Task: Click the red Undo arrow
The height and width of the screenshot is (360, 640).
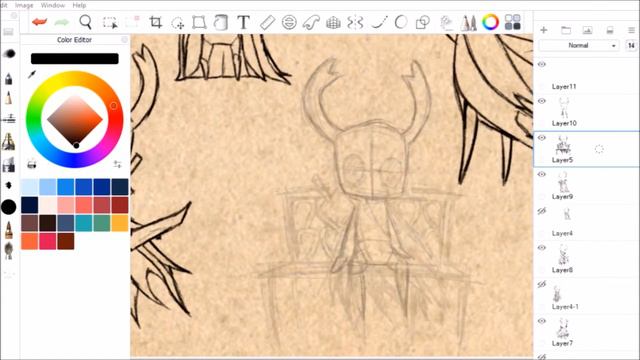Action: point(40,22)
